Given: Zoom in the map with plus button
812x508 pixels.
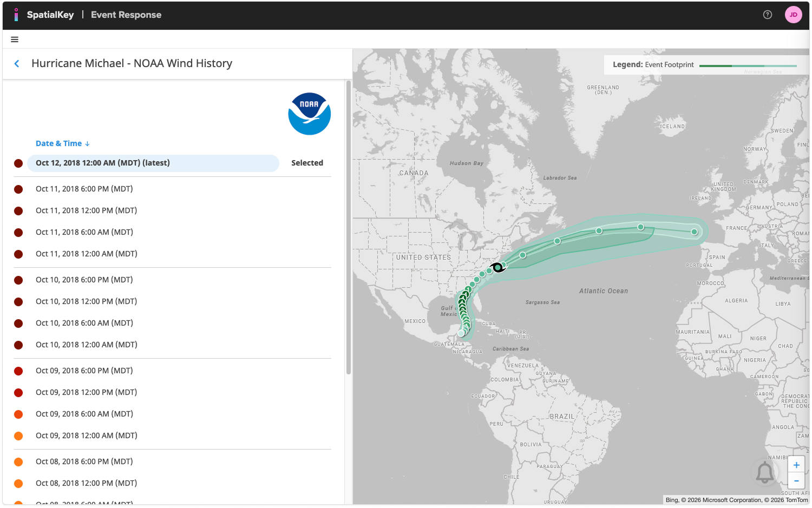Looking at the screenshot, I should (x=796, y=465).
